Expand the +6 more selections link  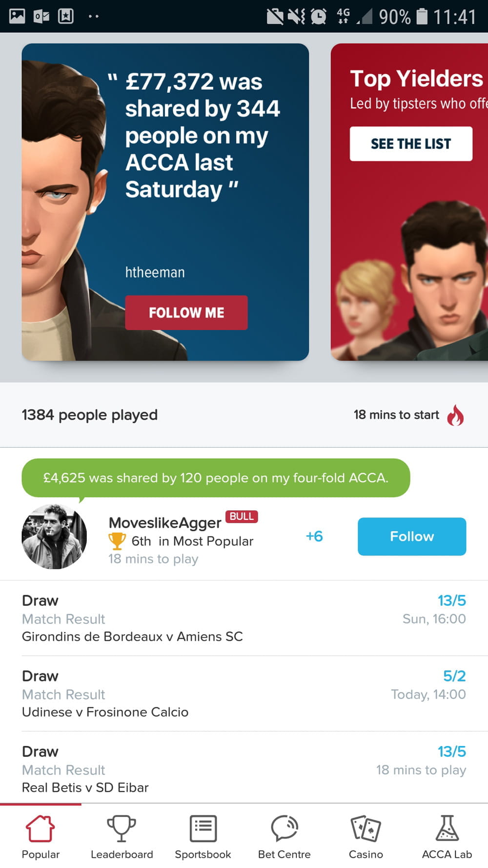pyautogui.click(x=314, y=536)
